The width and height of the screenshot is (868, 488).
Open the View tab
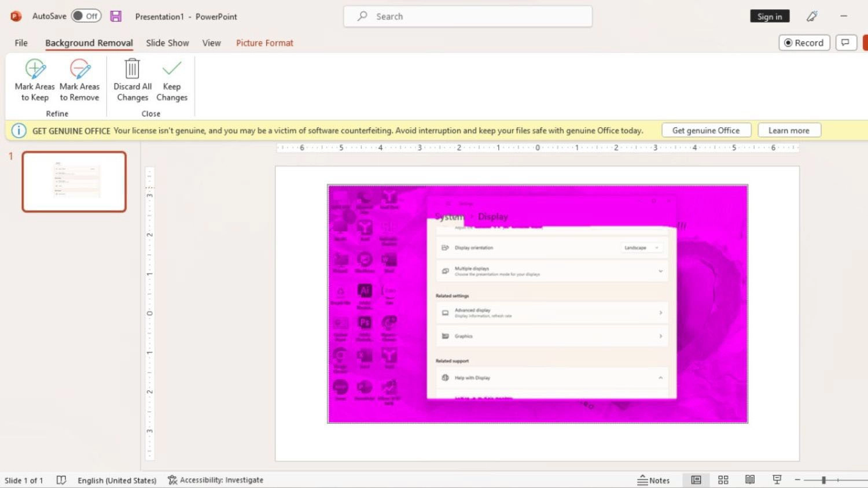211,43
